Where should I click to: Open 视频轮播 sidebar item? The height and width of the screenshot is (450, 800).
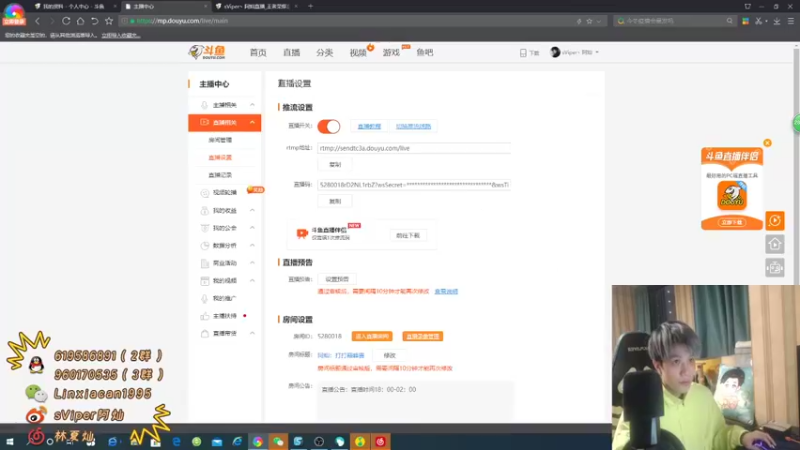224,192
